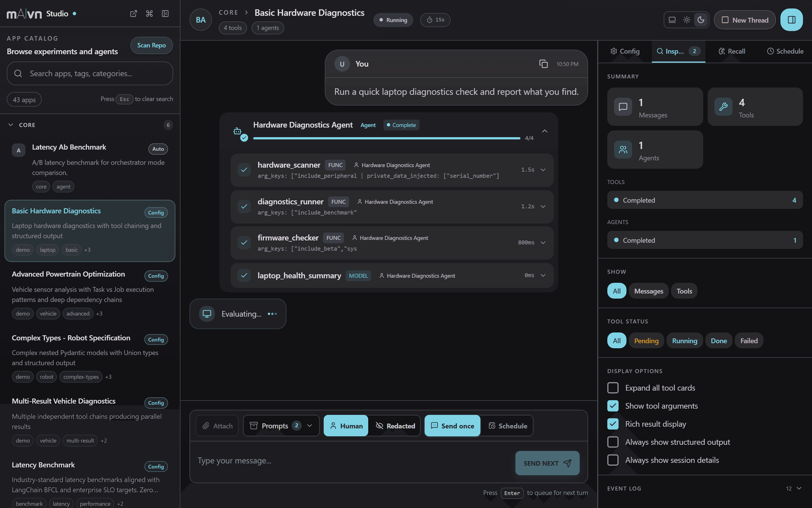Select the system theme monitor icon

(x=672, y=20)
